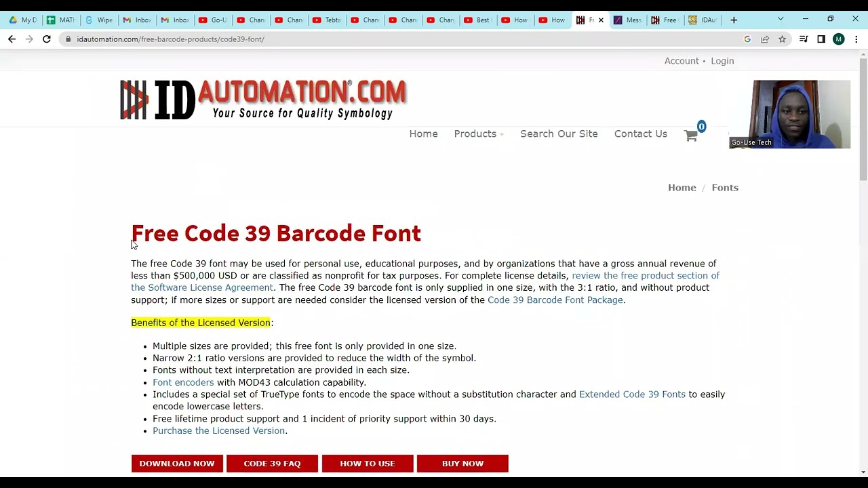Switch to the My Drive tab
868x488 pixels.
click(x=22, y=20)
